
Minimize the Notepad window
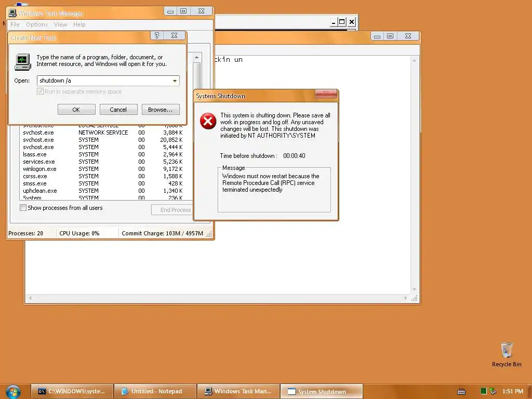pyautogui.click(x=377, y=36)
